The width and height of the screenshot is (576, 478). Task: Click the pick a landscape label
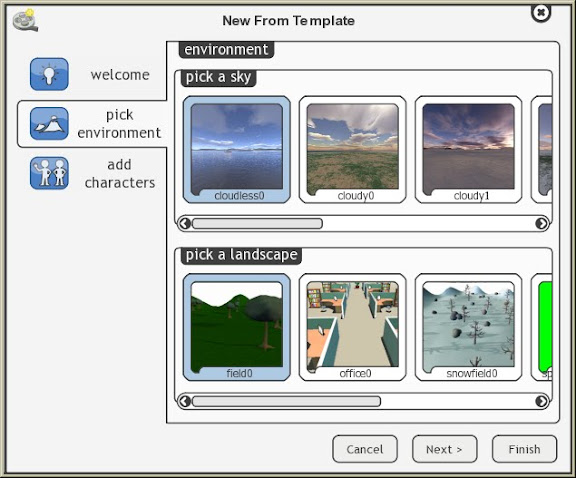point(241,255)
